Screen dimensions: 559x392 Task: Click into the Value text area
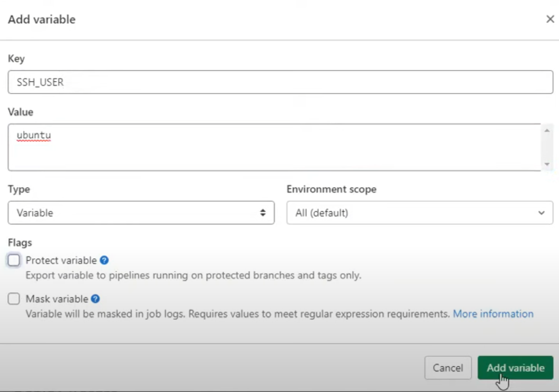click(274, 147)
